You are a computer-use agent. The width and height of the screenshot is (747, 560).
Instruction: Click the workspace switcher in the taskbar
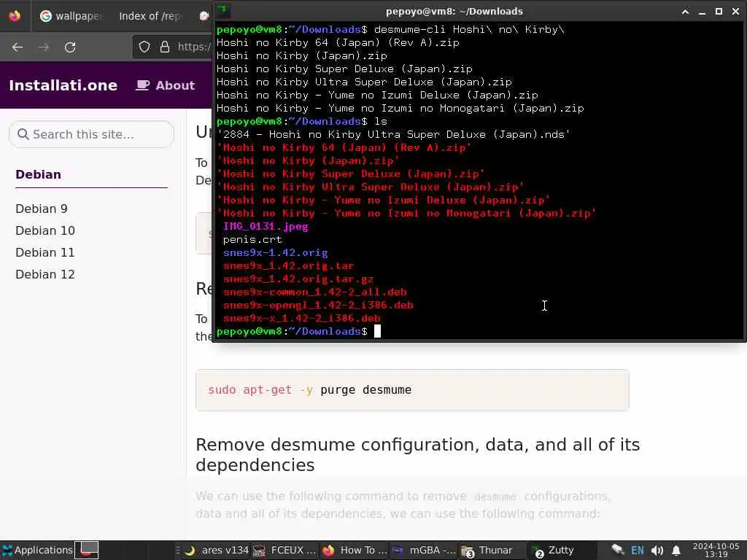click(x=88, y=550)
